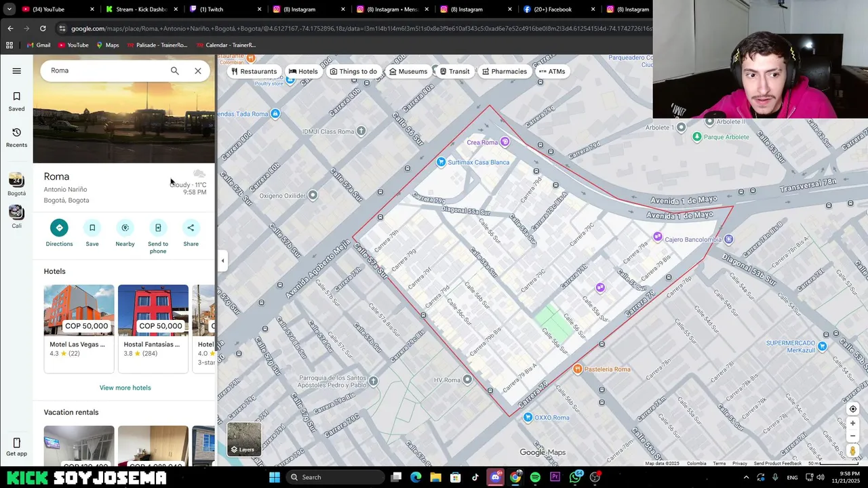Screen dimensions: 868x488
Task: Filter map by Things to do
Action: [353, 71]
